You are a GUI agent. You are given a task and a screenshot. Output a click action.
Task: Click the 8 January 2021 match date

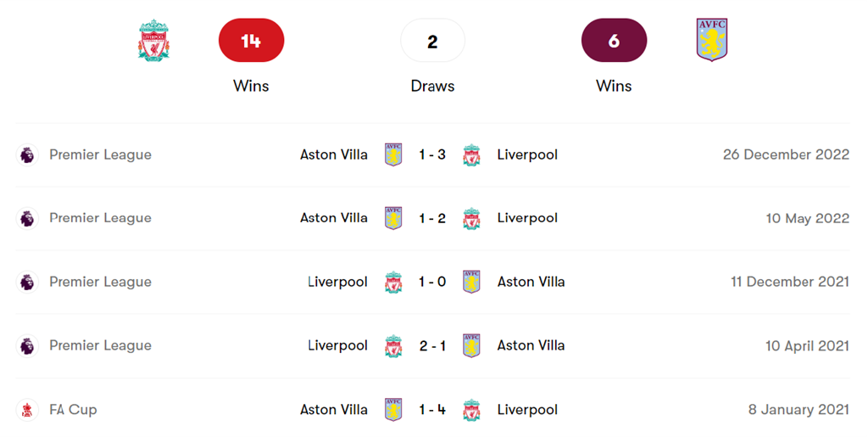(x=798, y=409)
